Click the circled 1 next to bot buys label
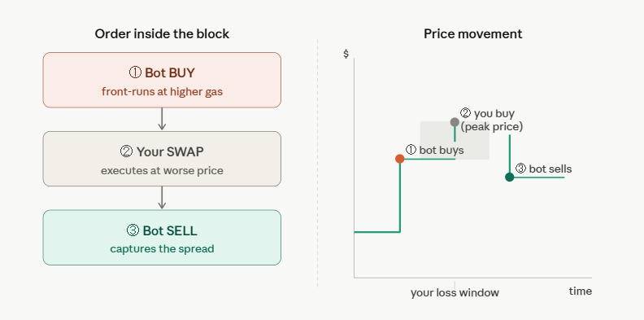The width and height of the screenshot is (644, 320). coord(411,150)
